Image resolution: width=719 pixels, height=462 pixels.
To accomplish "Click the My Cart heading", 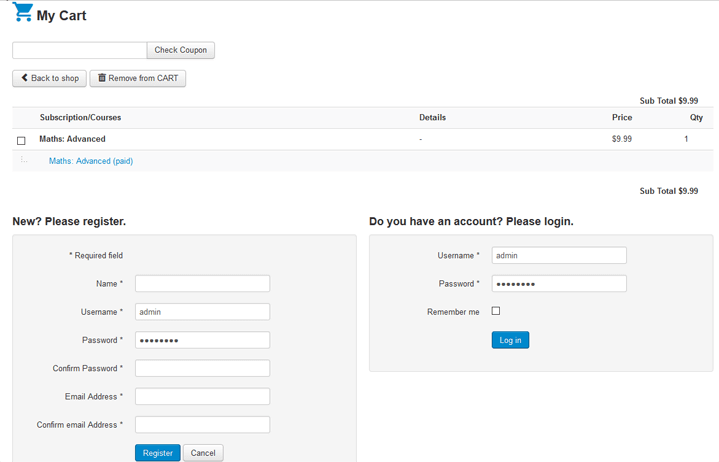I will [x=61, y=16].
